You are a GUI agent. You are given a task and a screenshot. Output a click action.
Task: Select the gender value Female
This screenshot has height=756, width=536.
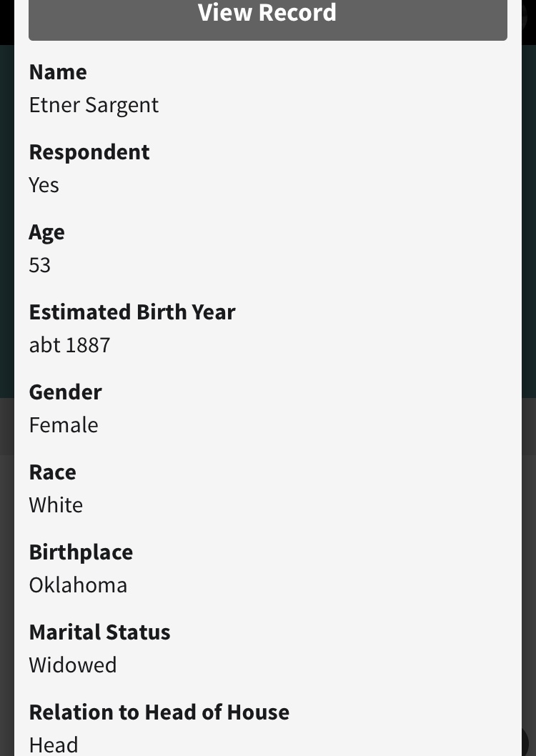[x=64, y=425]
